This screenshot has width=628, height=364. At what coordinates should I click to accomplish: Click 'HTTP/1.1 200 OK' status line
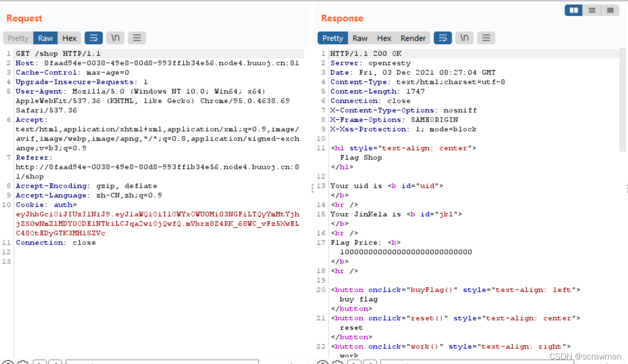[x=366, y=54]
